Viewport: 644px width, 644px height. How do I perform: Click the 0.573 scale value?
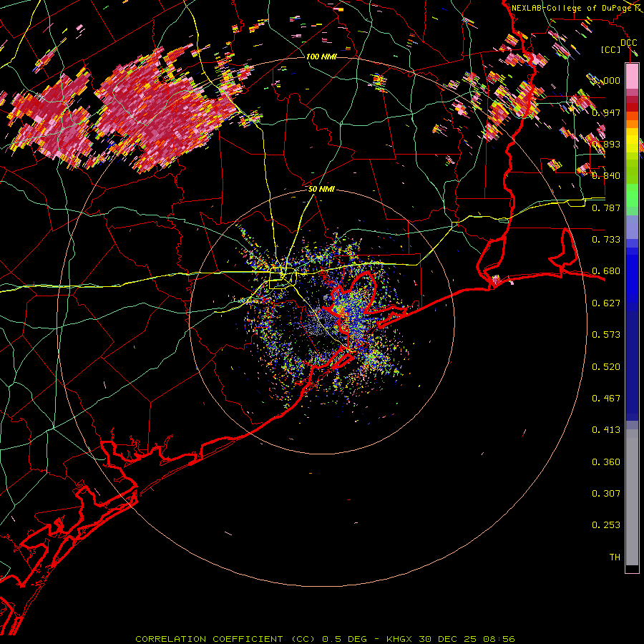(606, 335)
